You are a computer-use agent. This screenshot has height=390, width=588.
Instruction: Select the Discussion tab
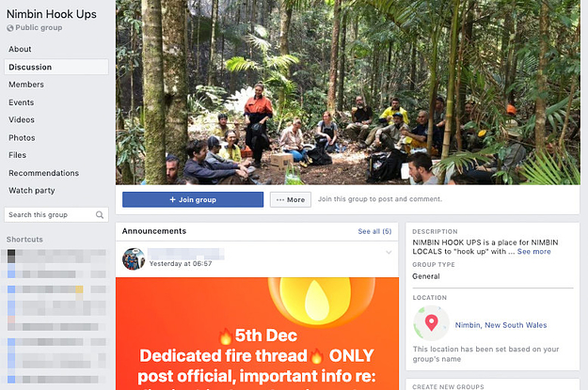(x=56, y=67)
